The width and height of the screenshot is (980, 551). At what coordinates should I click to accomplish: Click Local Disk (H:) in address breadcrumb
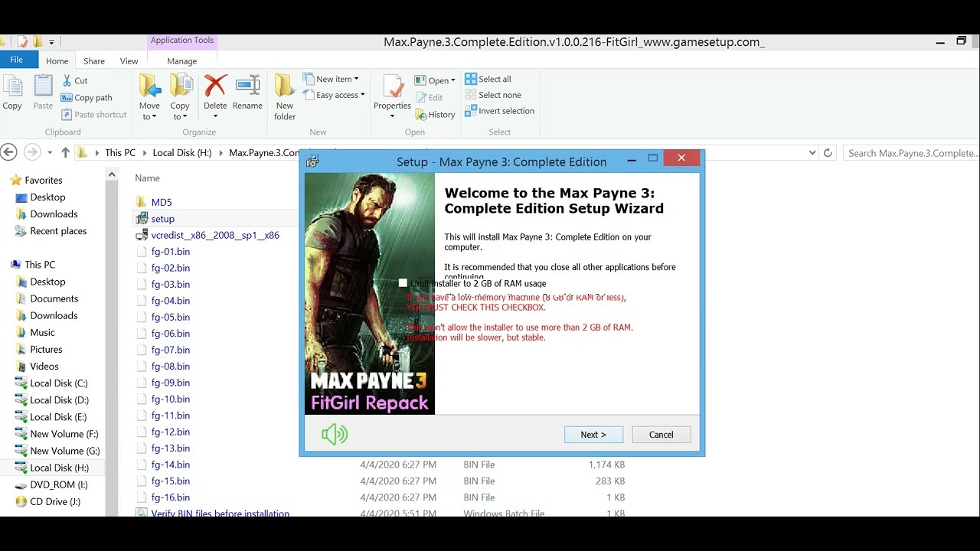pos(182,153)
